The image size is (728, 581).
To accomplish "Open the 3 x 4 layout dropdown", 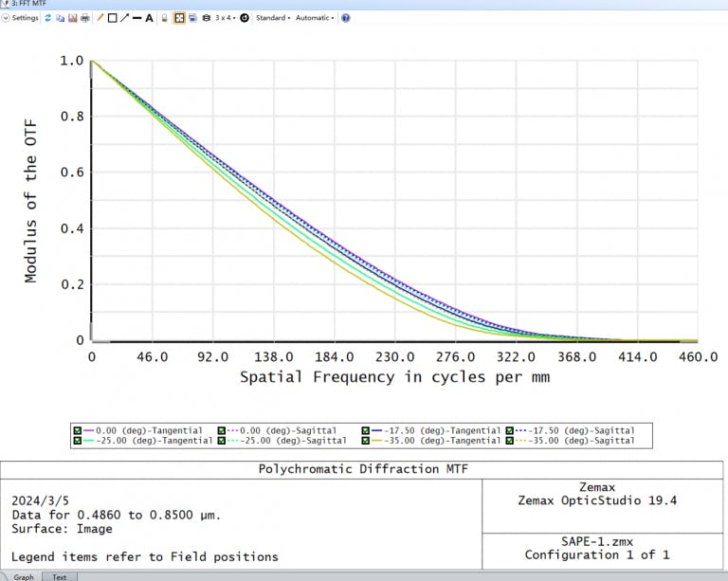I will coord(226,18).
